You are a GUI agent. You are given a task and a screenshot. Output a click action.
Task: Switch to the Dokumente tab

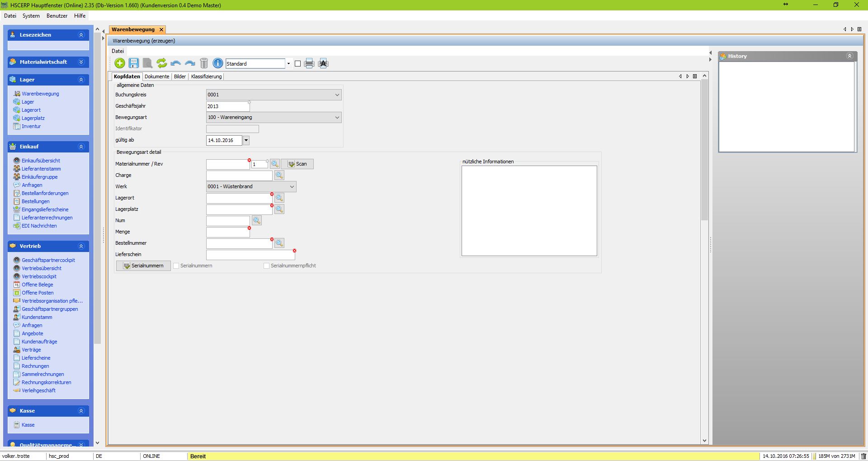coord(157,76)
